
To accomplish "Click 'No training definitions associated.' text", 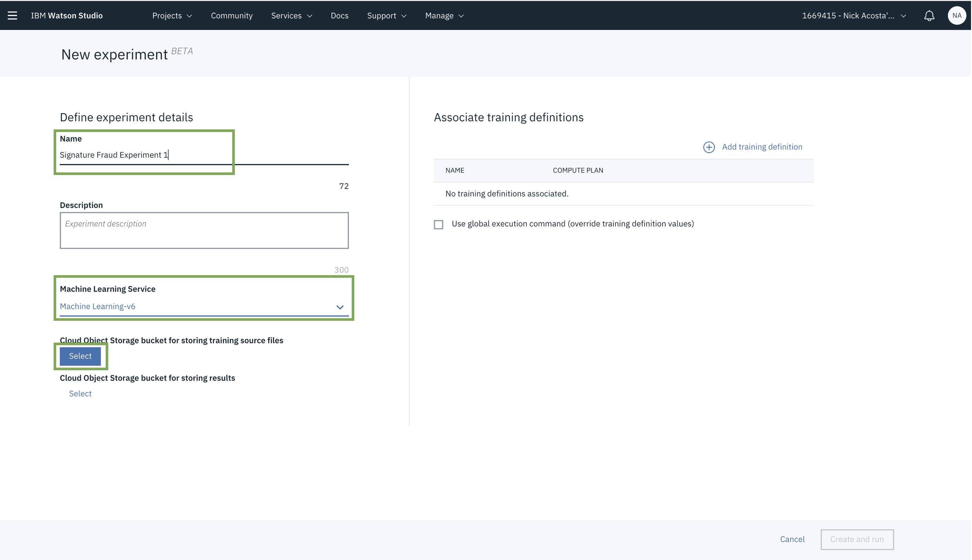I will pos(507,193).
